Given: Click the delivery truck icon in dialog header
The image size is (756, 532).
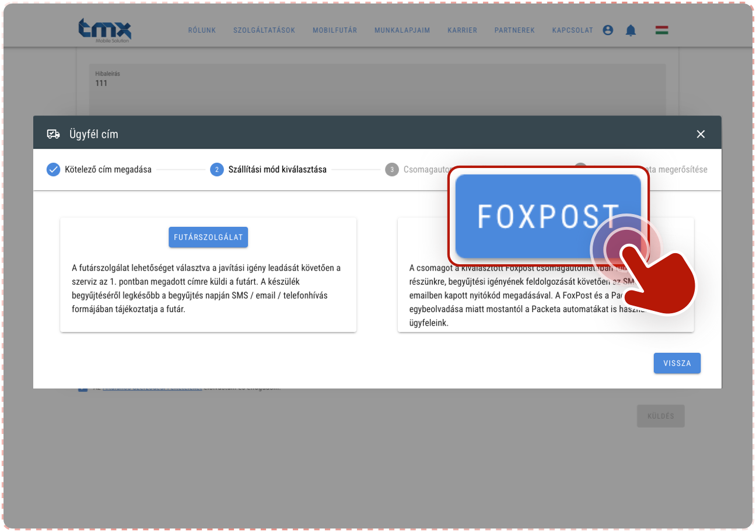Looking at the screenshot, I should [53, 134].
